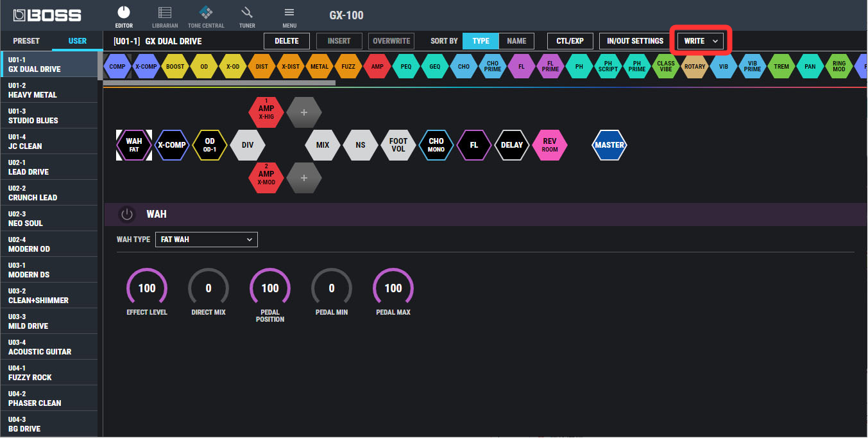Add an effect after AMP X-MOD

click(304, 177)
